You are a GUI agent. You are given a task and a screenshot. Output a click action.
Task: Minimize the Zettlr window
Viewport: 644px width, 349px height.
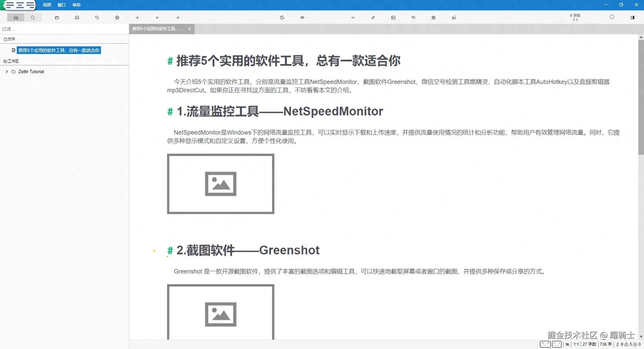tap(606, 5)
